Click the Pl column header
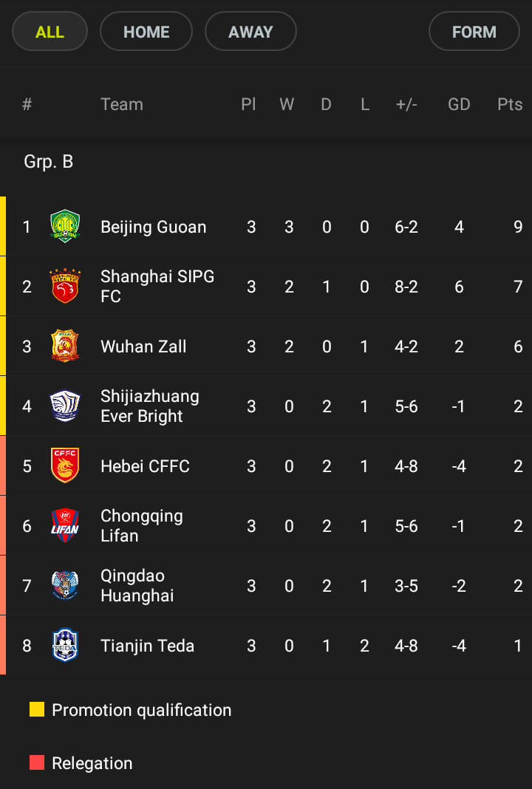Image resolution: width=532 pixels, height=789 pixels. [248, 104]
